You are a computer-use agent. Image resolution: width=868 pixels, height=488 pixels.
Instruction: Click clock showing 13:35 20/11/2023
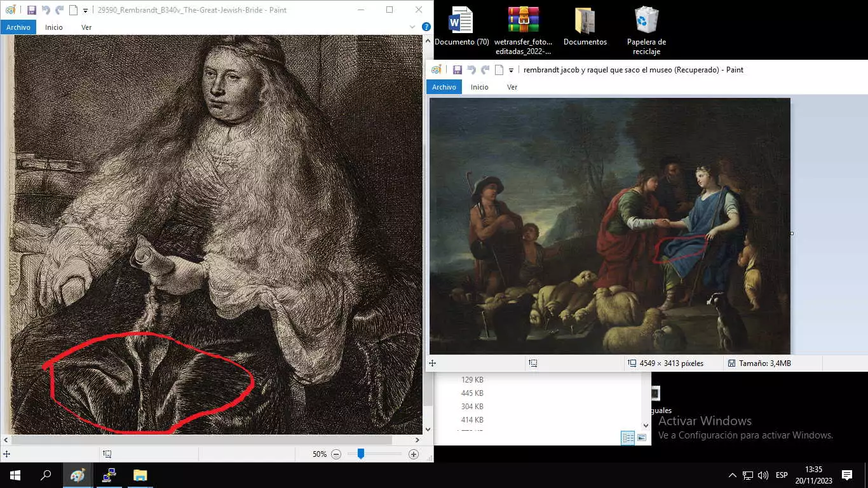(x=813, y=475)
